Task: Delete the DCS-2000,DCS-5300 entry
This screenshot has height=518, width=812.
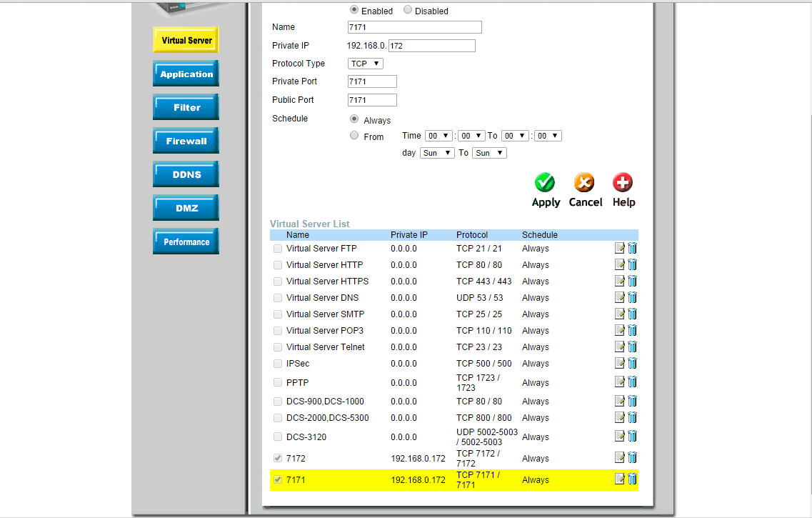Action: [x=632, y=417]
